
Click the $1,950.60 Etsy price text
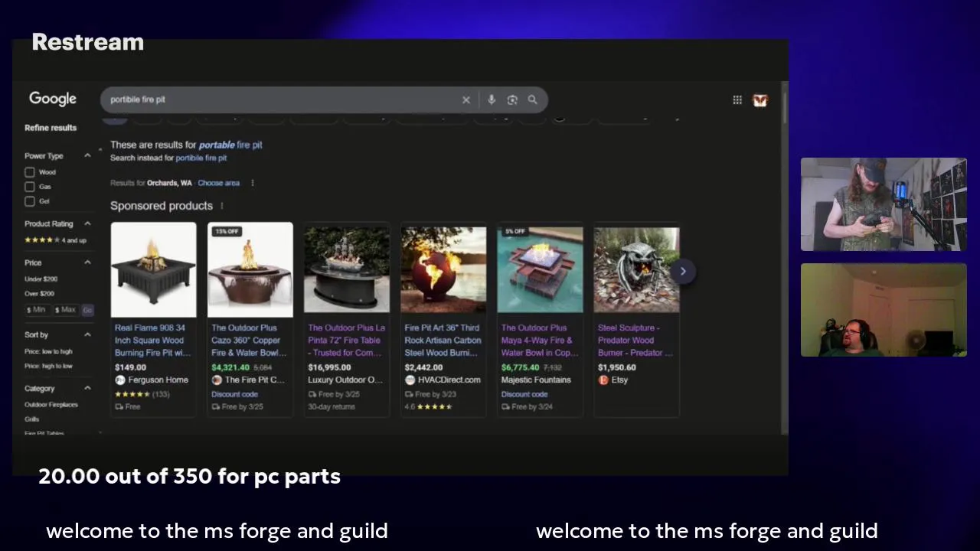[617, 367]
